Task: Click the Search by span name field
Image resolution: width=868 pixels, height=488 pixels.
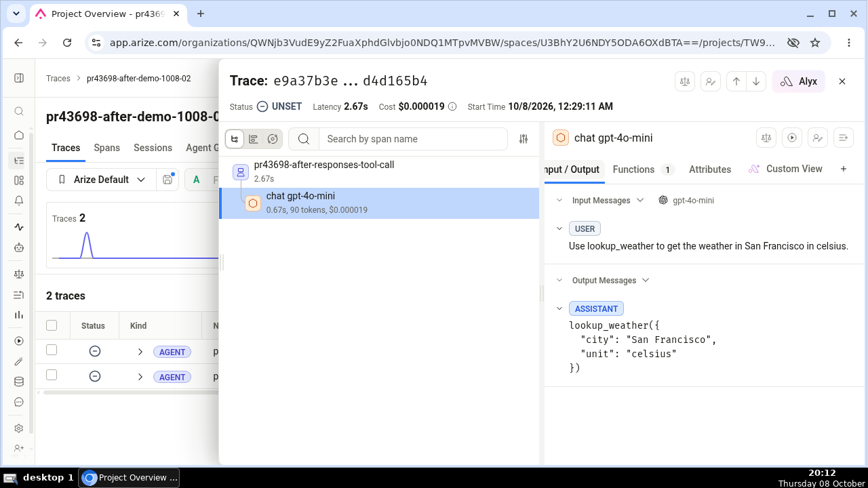Action: (x=413, y=139)
